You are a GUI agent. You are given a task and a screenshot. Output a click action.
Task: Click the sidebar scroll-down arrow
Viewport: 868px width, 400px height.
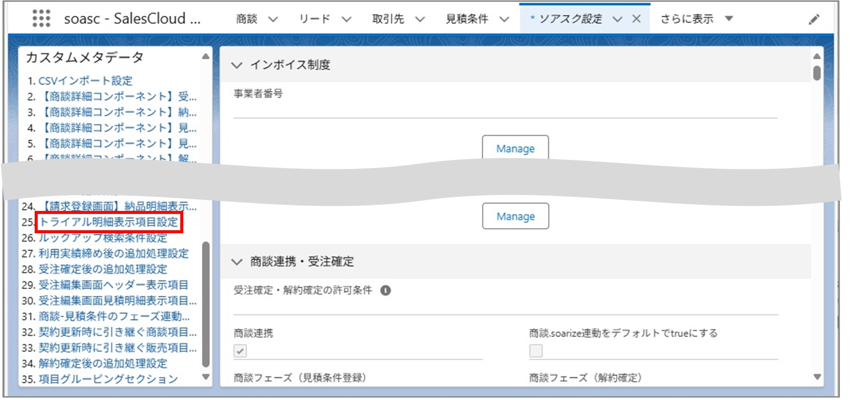click(x=205, y=377)
